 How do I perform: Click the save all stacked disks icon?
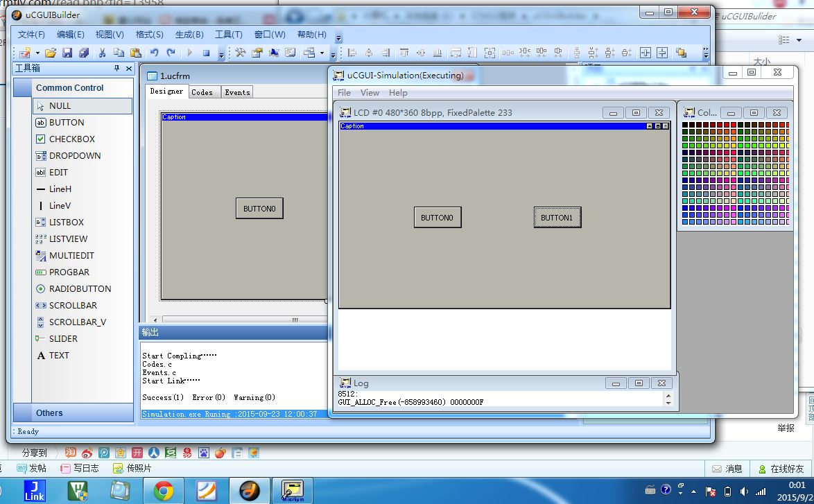click(84, 53)
